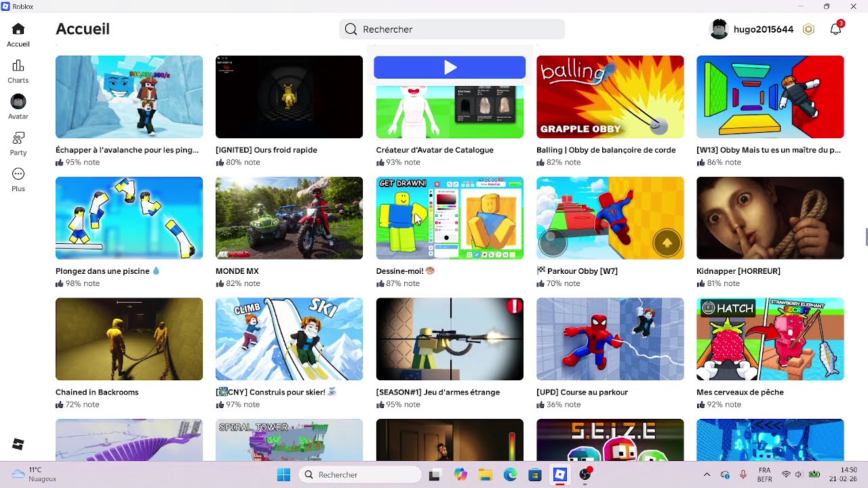Open the [W13] Obby game thumbnail
The image size is (868, 488).
tap(770, 97)
